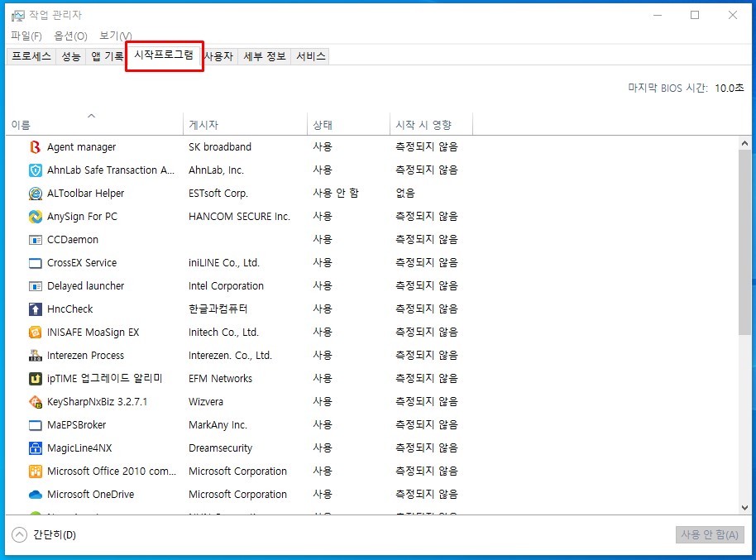This screenshot has width=756, height=560.
Task: Click the vertical scrollbar thumb
Action: [x=744, y=242]
